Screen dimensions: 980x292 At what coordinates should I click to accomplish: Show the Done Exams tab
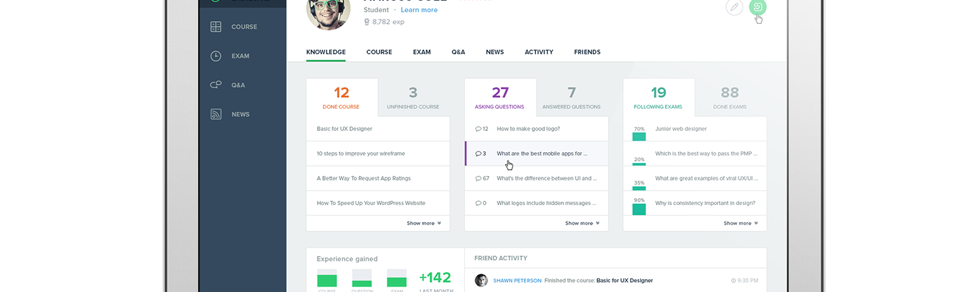pyautogui.click(x=730, y=97)
